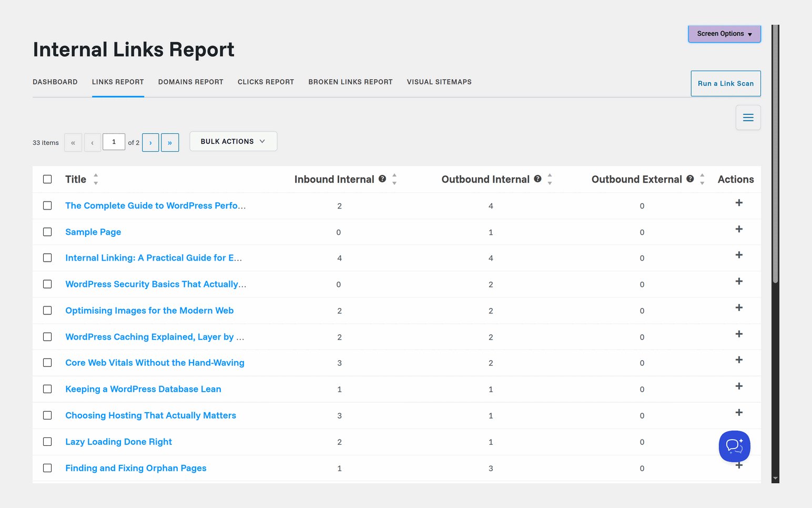812x508 pixels.
Task: Expand row for WordPress Caching Explained
Action: (x=739, y=334)
